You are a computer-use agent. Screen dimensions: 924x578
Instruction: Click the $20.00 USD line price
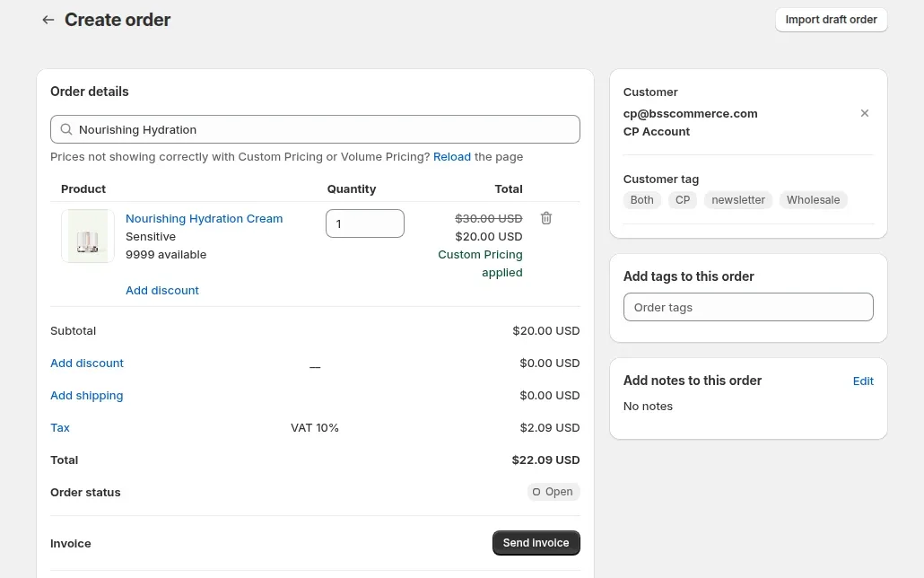(x=489, y=237)
